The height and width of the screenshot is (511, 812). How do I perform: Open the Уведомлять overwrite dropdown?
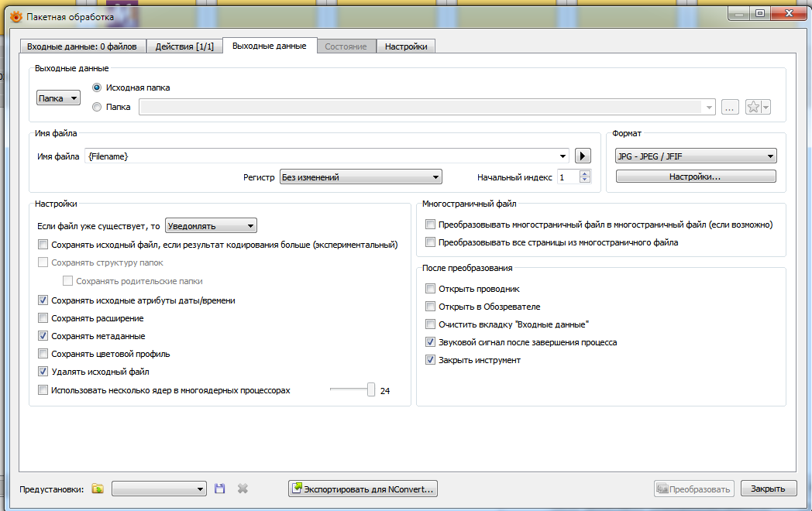coord(212,226)
